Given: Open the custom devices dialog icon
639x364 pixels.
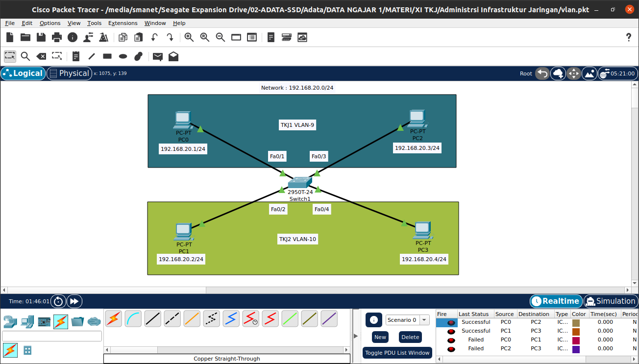Looking at the screenshot, I should tap(252, 37).
